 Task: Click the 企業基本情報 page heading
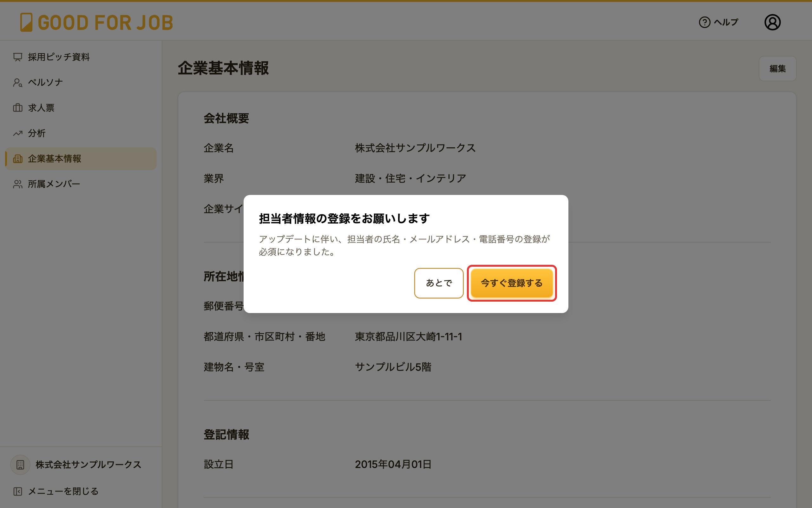[x=223, y=68]
